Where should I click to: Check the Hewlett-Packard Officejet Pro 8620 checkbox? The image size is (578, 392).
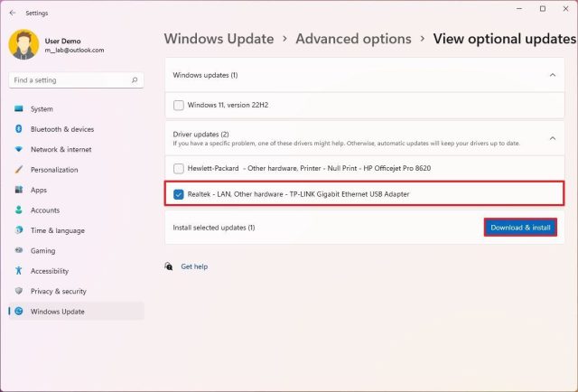(x=179, y=169)
